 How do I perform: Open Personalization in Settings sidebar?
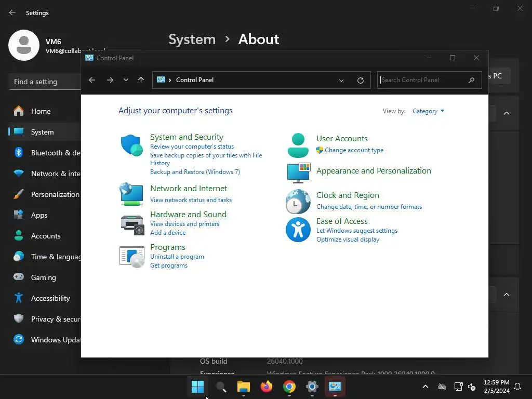click(45, 194)
